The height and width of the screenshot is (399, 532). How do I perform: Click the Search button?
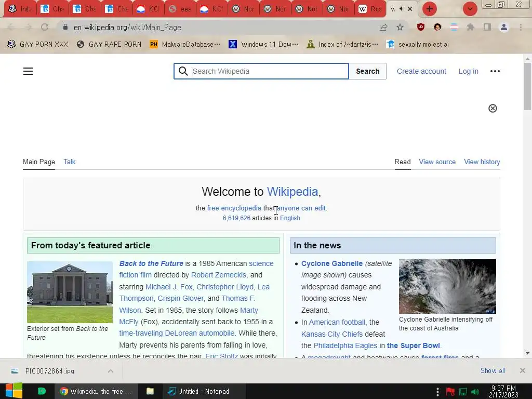367,71
